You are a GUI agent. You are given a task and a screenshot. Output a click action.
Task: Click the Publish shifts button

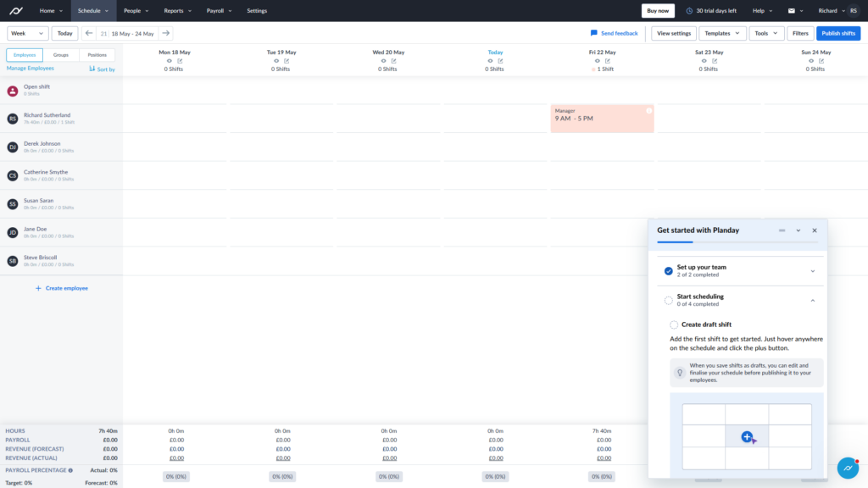coord(838,33)
